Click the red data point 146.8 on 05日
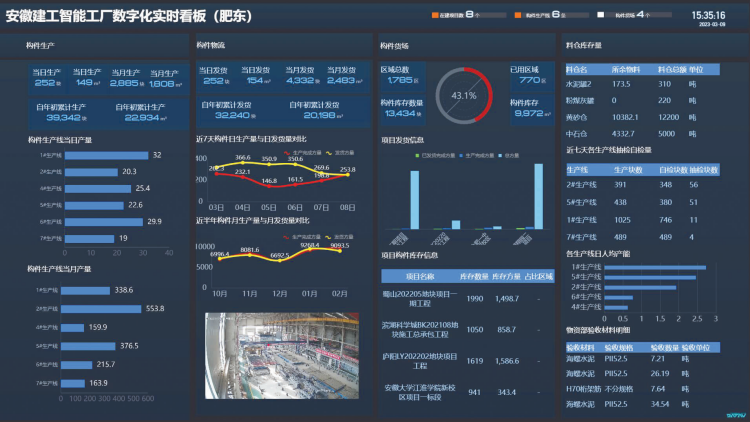Image resolution: width=750 pixels, height=422 pixels. 269,187
